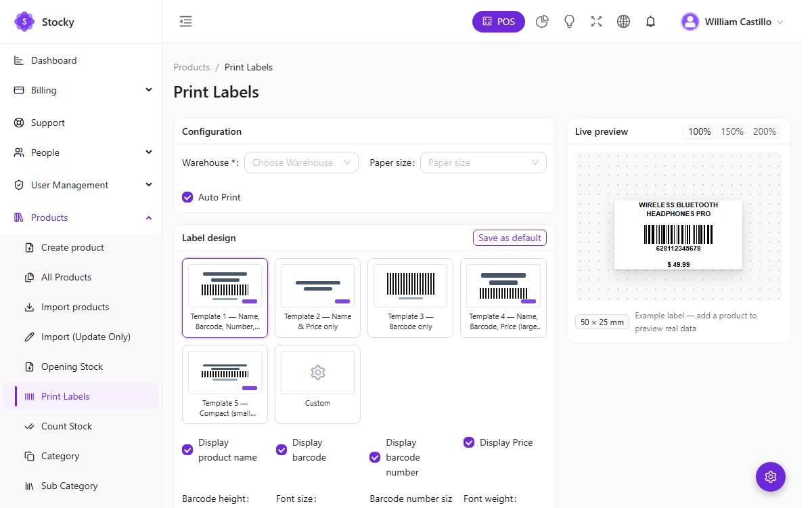Viewport: 812px width, 508px height.
Task: Collapse sidebar with menu toggle icon
Action: tap(185, 22)
